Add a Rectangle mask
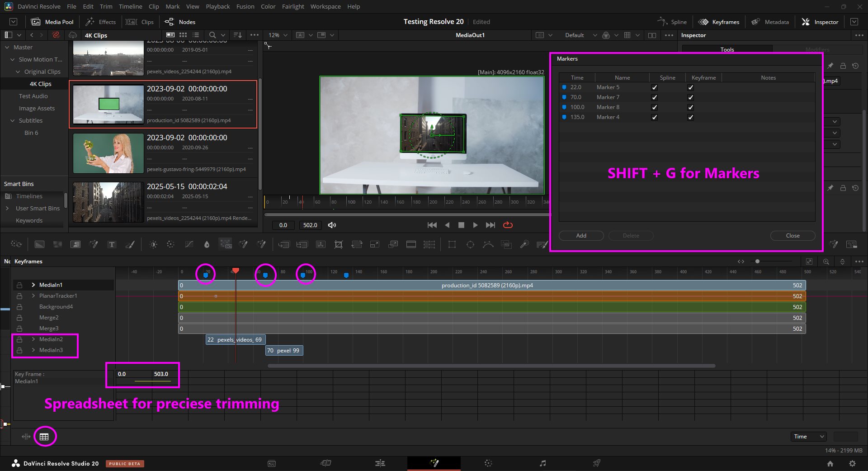 [x=452, y=244]
